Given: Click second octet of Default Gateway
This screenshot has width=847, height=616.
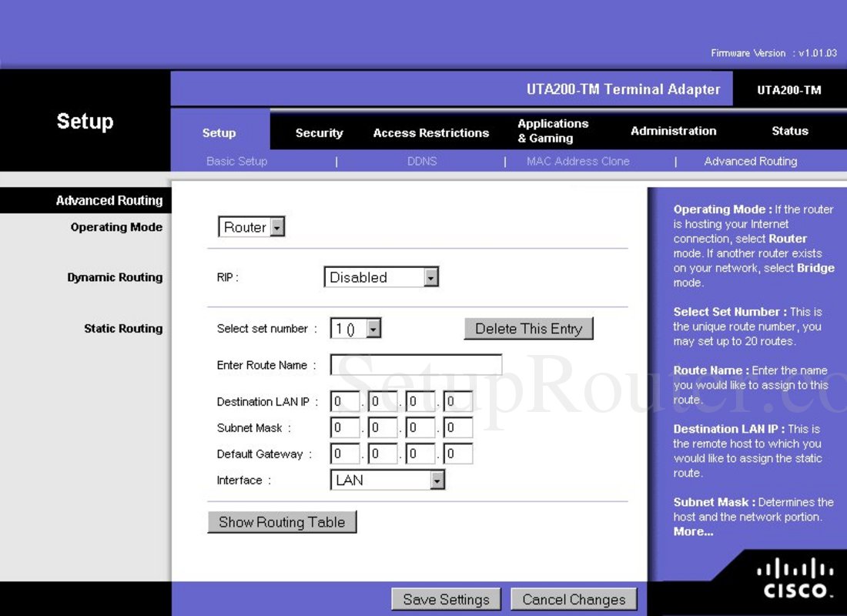Looking at the screenshot, I should click(x=383, y=454).
